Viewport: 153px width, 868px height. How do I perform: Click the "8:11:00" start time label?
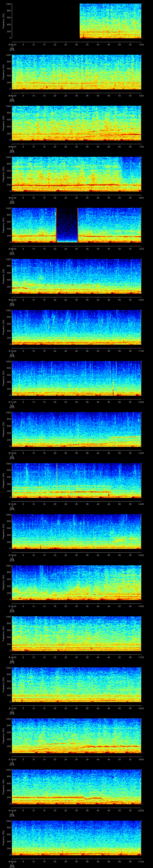[12, 402]
